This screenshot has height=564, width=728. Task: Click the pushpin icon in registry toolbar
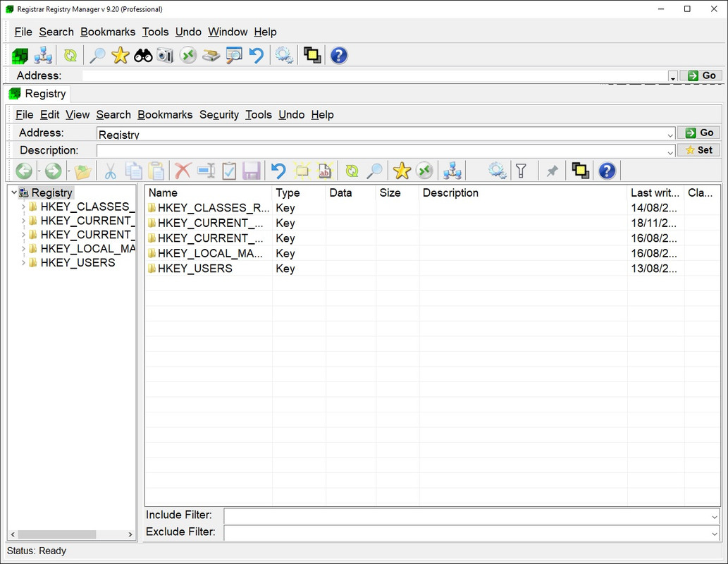(552, 171)
